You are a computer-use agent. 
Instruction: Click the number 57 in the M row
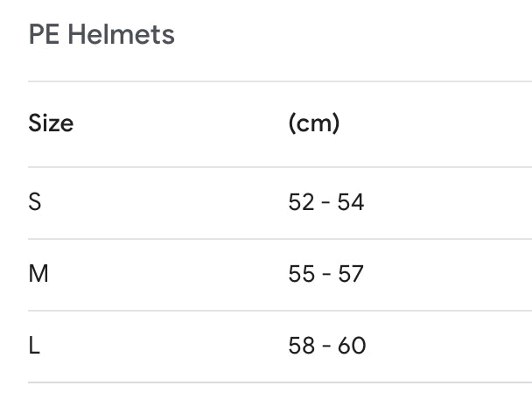click(351, 274)
